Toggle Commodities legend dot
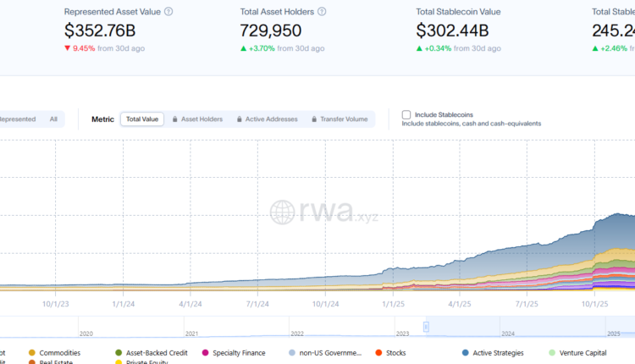The image size is (635, 364). tap(32, 353)
